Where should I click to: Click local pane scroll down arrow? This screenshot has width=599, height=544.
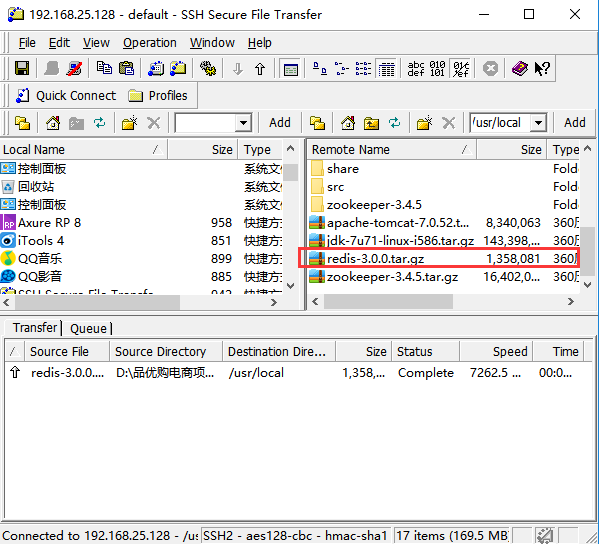pyautogui.click(x=290, y=285)
